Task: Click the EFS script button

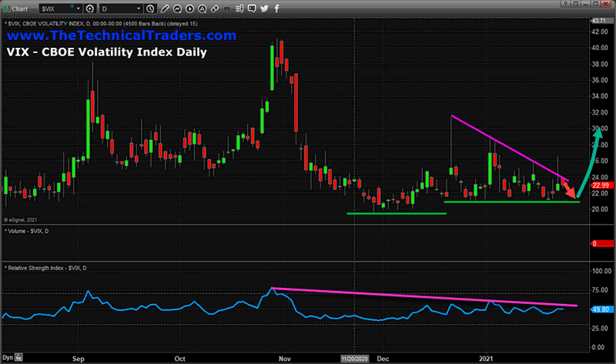Action: pos(229,8)
